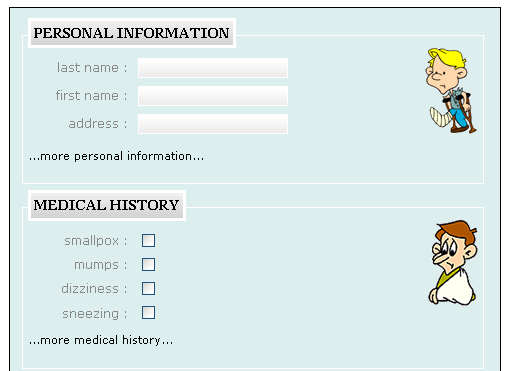Check the smallpox checkbox

pyautogui.click(x=148, y=240)
